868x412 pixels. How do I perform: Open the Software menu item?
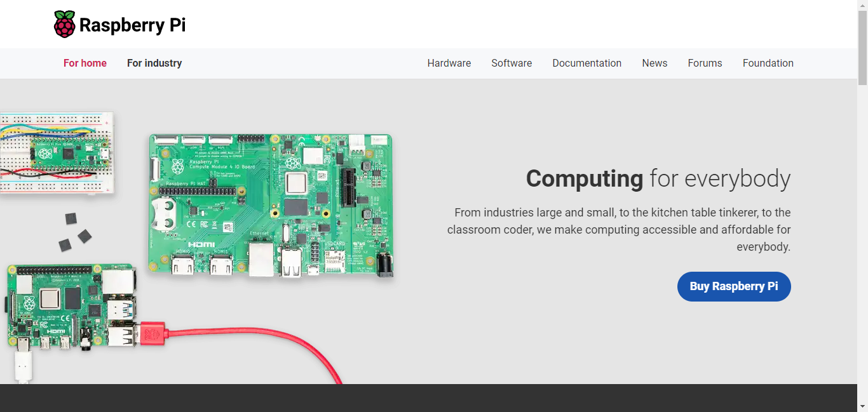click(512, 63)
